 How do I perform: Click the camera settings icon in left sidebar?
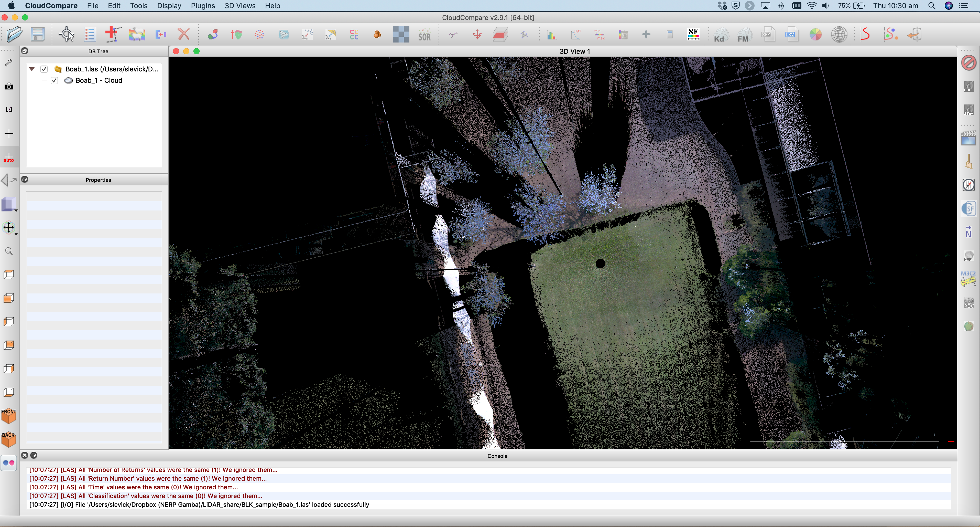tap(9, 86)
